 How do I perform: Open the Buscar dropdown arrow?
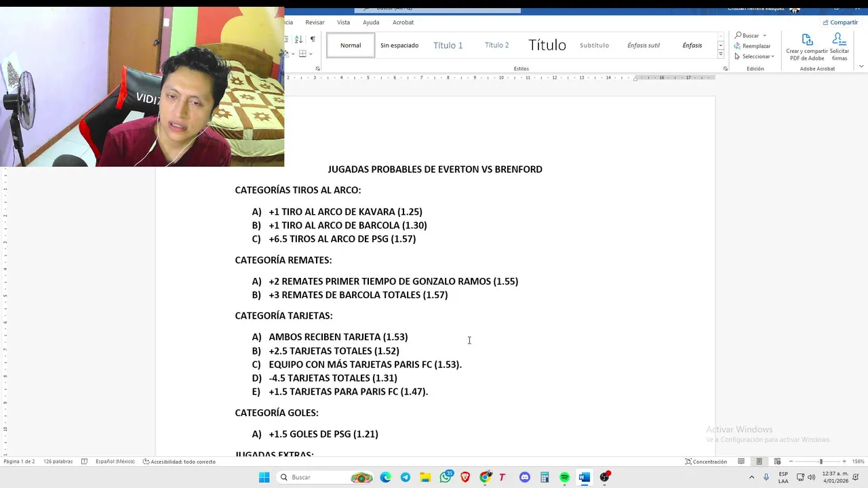point(764,35)
